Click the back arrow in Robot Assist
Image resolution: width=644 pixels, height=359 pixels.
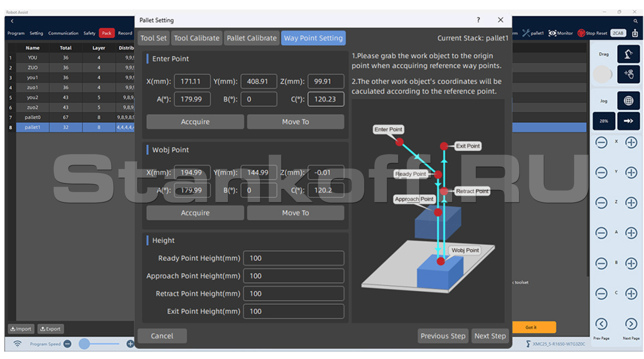[12, 21]
